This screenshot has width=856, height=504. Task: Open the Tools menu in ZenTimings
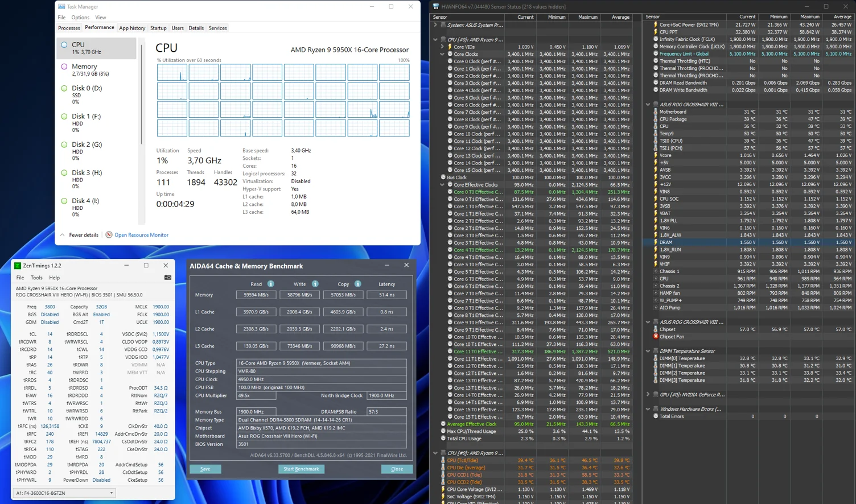36,278
